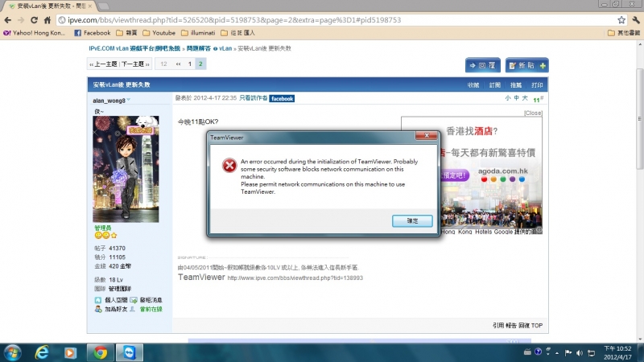Click the browser Forward arrow
Screen dimensions: 644x362
point(21,20)
